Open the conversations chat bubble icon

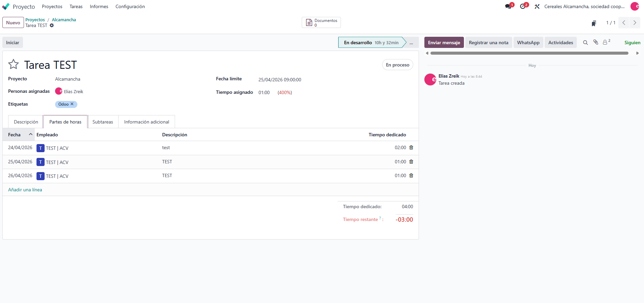tap(508, 6)
